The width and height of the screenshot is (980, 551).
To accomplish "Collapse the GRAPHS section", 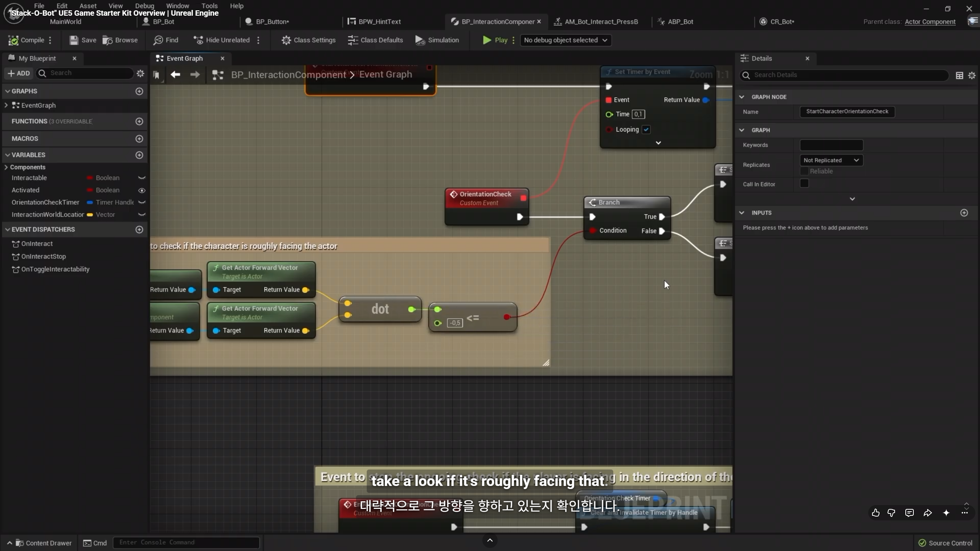I will [8, 91].
